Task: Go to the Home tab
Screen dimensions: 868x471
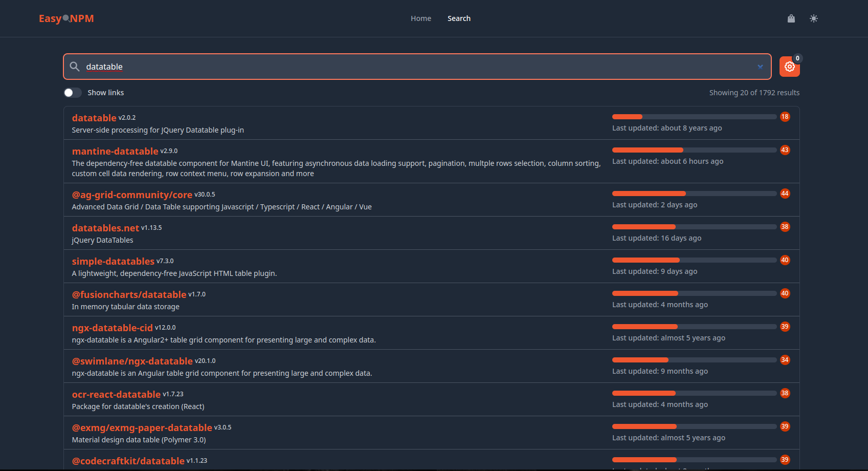Action: click(x=420, y=18)
